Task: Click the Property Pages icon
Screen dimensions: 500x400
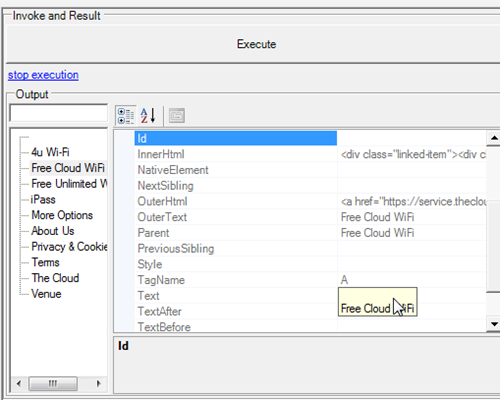Action: coord(177,116)
